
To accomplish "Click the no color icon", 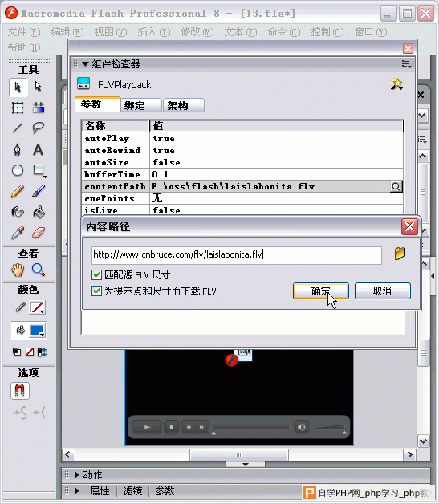I will pyautogui.click(x=30, y=352).
